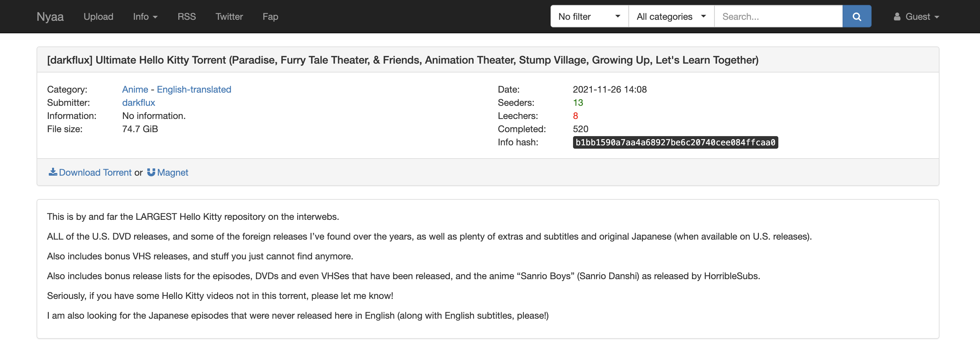Focus the Search input field
980x350 pixels.
778,16
